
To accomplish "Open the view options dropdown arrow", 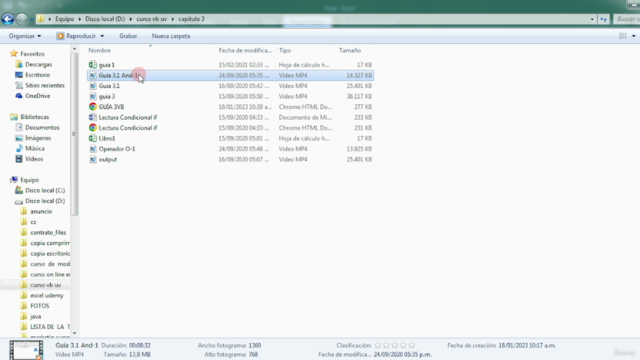I will pos(633,36).
